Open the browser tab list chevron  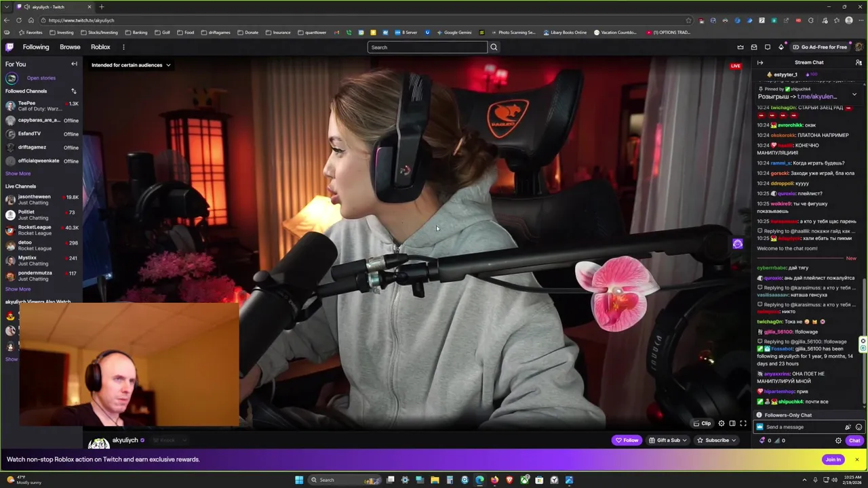pyautogui.click(x=7, y=7)
